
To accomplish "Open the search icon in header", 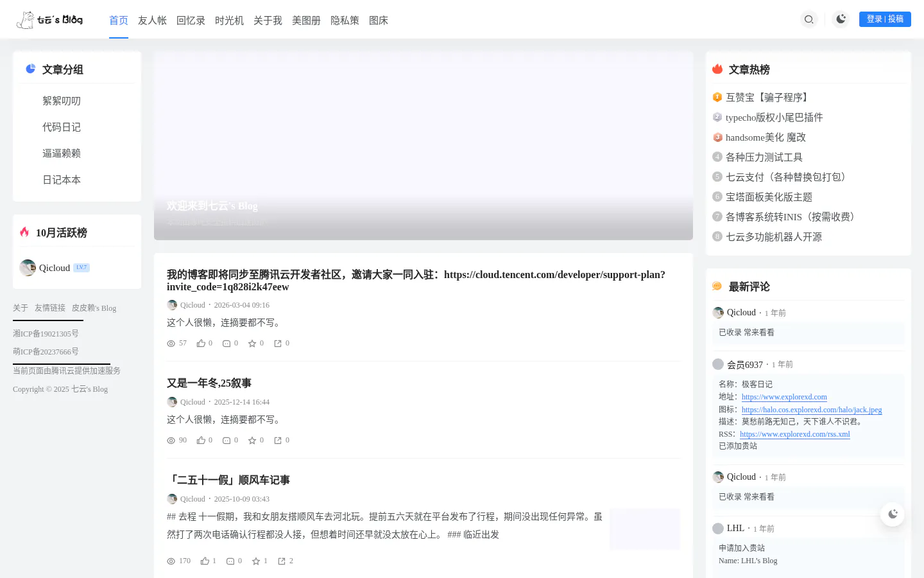I will 809,19.
